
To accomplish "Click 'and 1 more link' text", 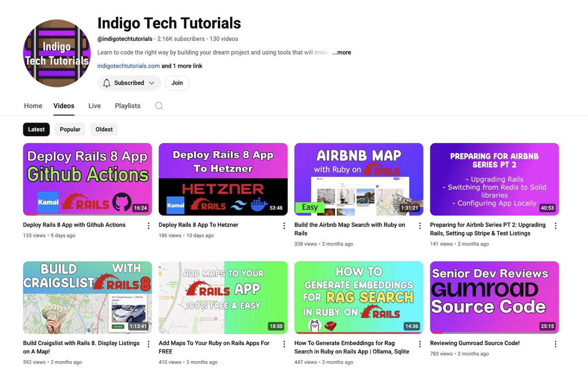I will [x=182, y=66].
